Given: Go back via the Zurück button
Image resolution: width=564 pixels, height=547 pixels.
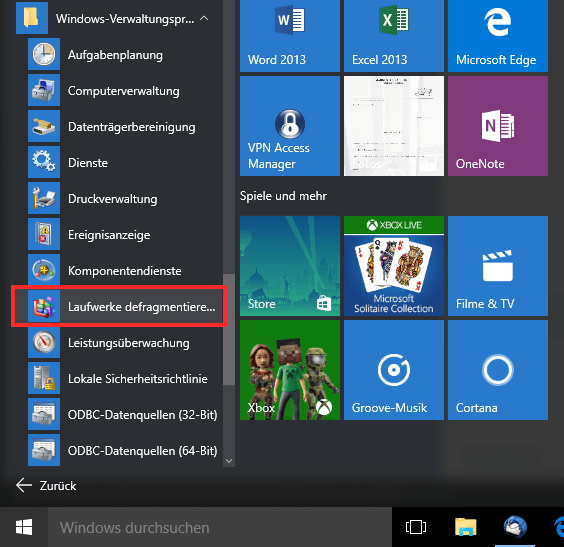Looking at the screenshot, I should point(46,486).
